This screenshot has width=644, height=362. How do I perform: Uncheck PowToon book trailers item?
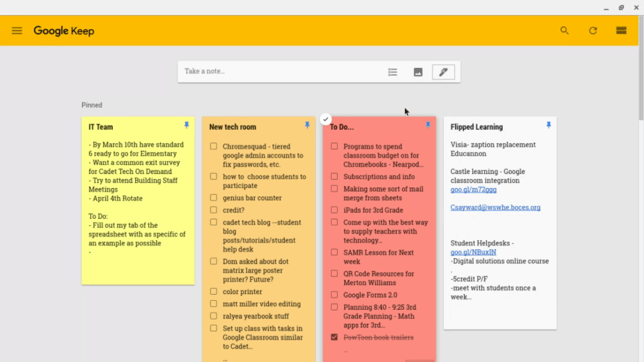pyautogui.click(x=334, y=337)
